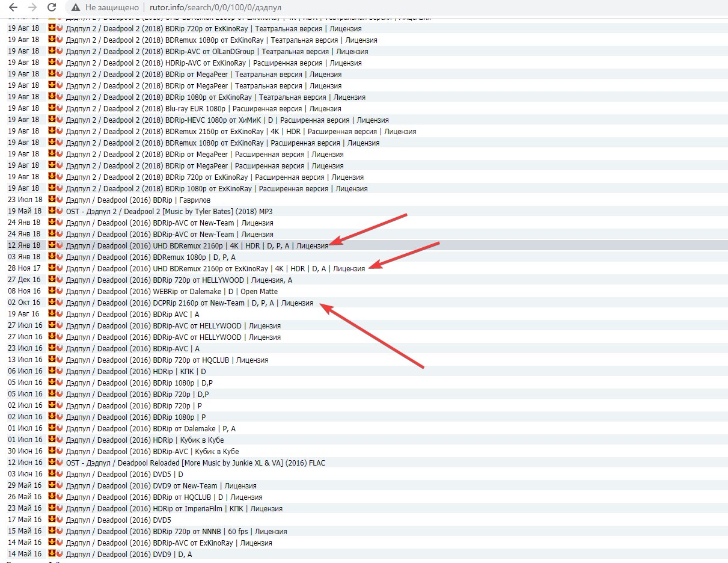The height and width of the screenshot is (563, 728).
Task: Click the date '08 Ноя 16'
Action: coord(24,291)
